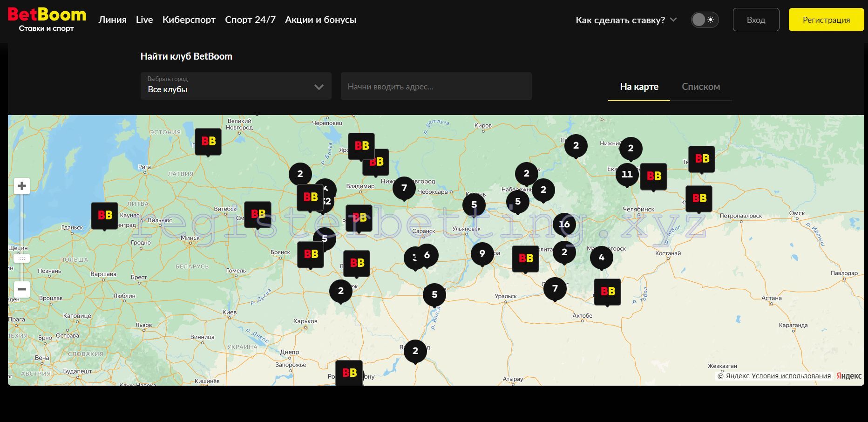Open Акции и бонусы page
This screenshot has width=868, height=422.
(x=320, y=20)
